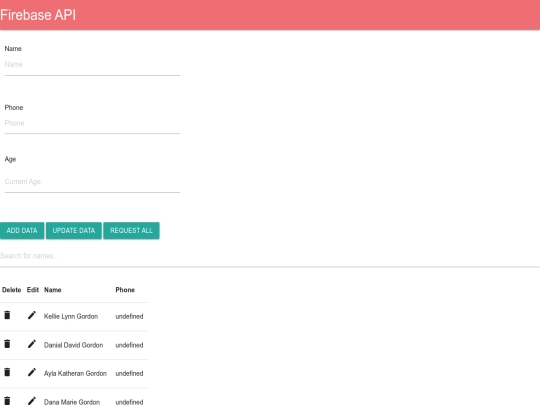Click the Search for names field
The image size is (540, 405).
pyautogui.click(x=270, y=256)
